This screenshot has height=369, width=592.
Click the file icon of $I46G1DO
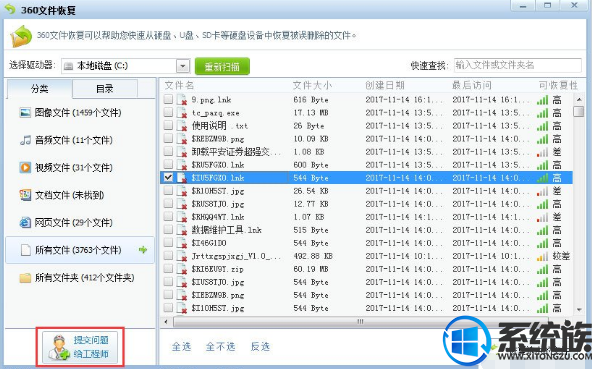pos(182,243)
